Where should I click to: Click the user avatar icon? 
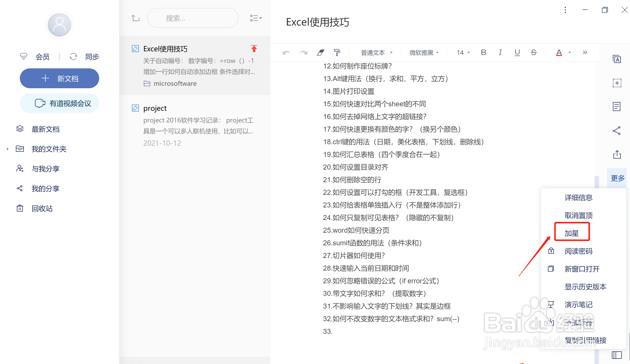pyautogui.click(x=59, y=25)
